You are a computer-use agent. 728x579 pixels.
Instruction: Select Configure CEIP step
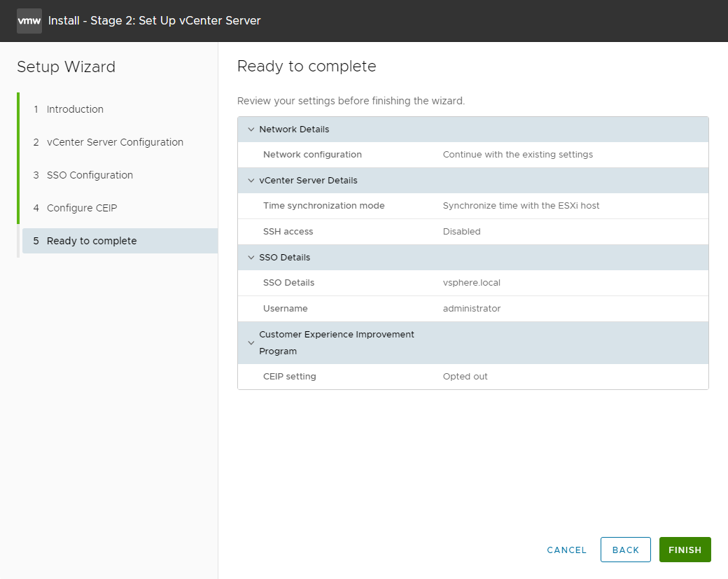point(82,209)
